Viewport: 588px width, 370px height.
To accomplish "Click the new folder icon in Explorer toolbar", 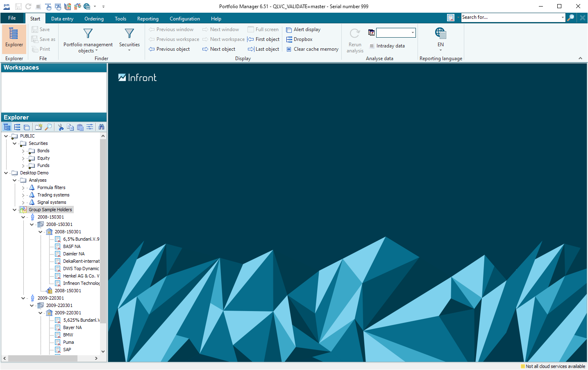I will tap(39, 127).
